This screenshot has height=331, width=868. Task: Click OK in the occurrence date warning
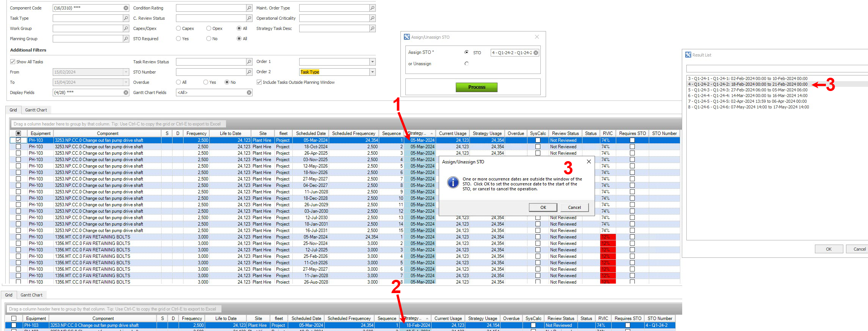coord(543,207)
